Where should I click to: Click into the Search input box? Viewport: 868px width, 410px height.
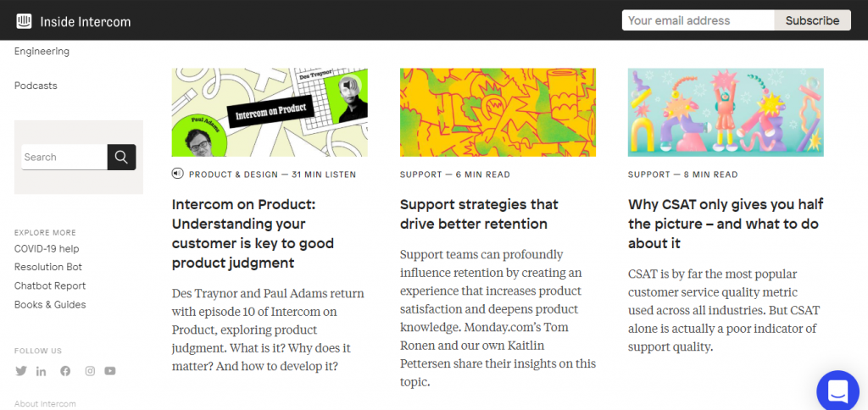[x=64, y=158]
